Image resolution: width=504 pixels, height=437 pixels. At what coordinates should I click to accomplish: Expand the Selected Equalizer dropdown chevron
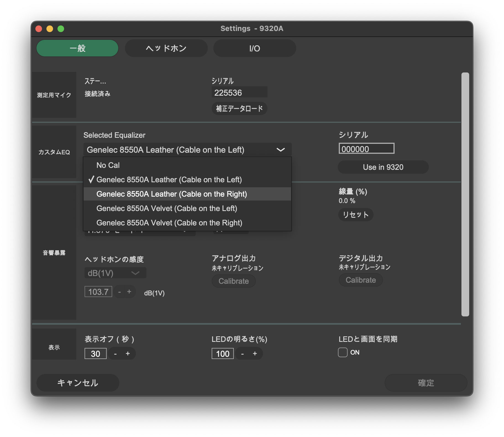(280, 150)
